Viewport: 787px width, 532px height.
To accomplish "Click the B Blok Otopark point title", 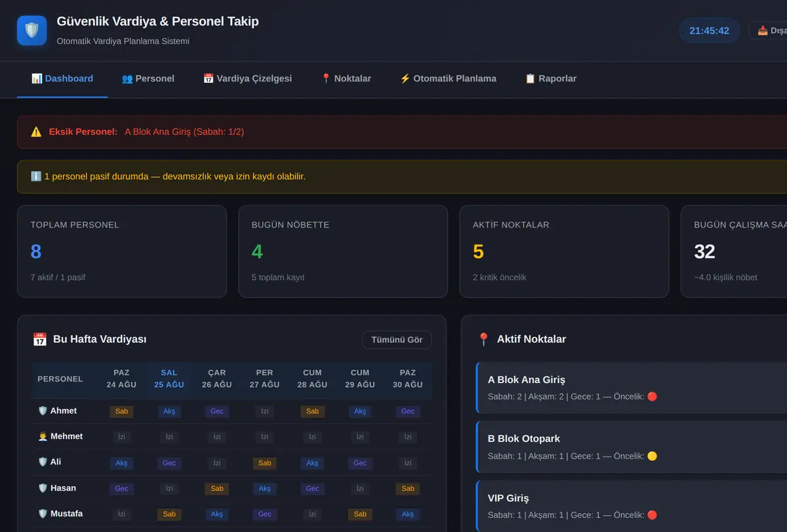I will [x=524, y=439].
